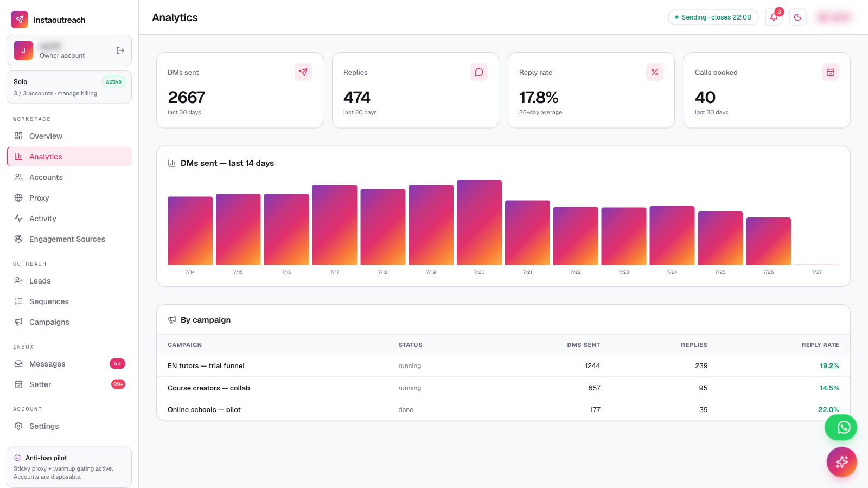Click the Sending closes 22:00 status pill
This screenshot has height=488, width=868.
pyautogui.click(x=713, y=17)
